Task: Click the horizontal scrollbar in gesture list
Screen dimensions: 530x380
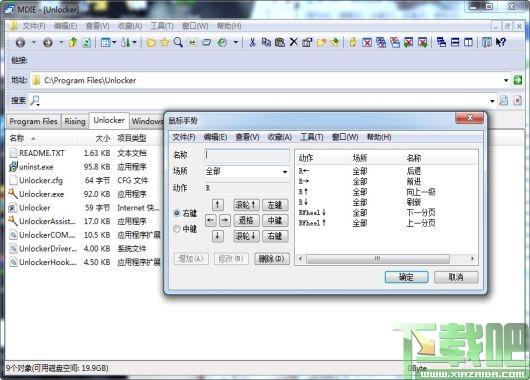Action: (378, 259)
